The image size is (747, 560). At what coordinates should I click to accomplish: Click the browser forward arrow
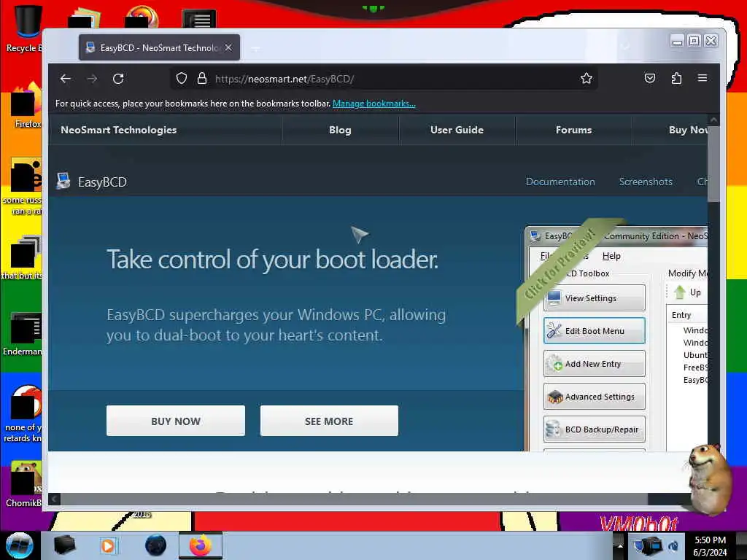pyautogui.click(x=93, y=79)
